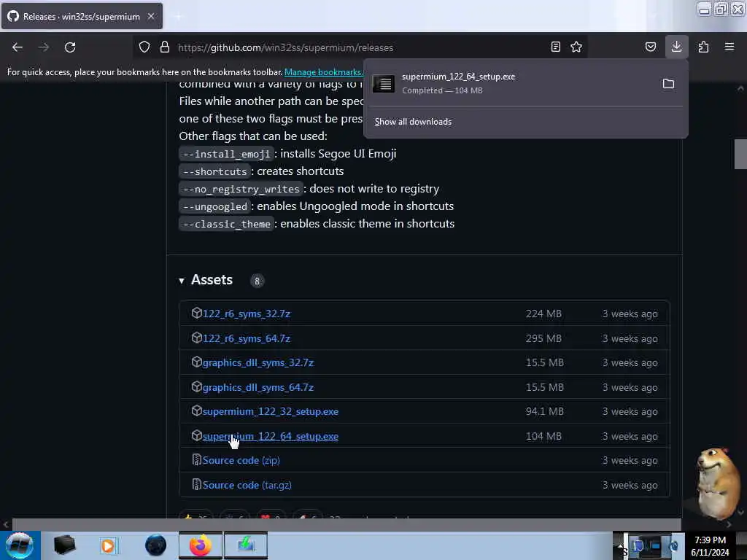This screenshot has width=747, height=560.
Task: Collapse the Assets section
Action: click(x=182, y=281)
